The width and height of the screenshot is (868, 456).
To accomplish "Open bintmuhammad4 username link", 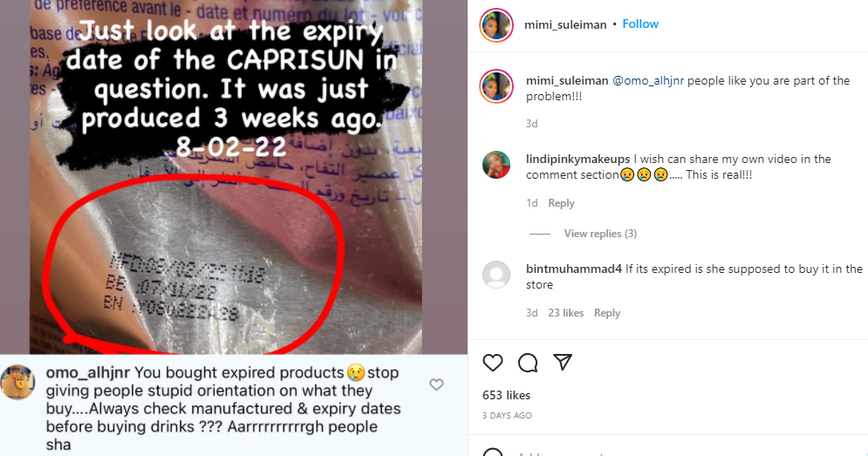I will pyautogui.click(x=574, y=269).
